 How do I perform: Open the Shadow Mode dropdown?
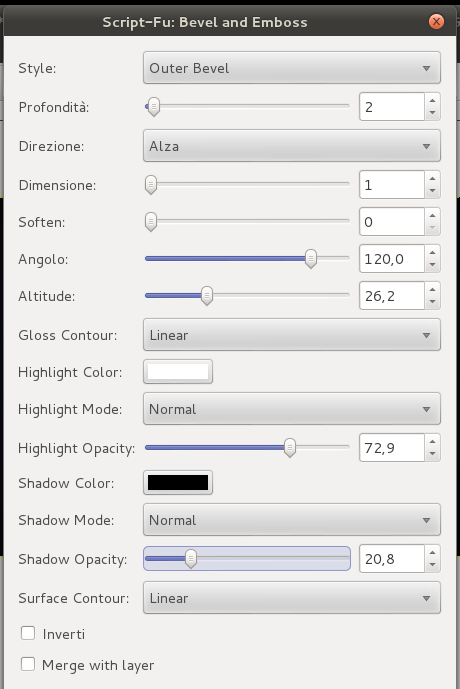[292, 520]
